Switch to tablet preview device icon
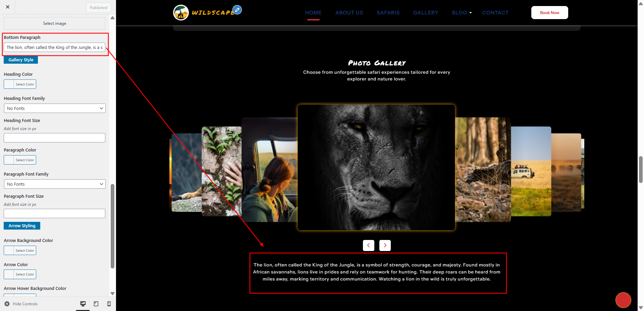This screenshot has width=644, height=311. (96, 304)
